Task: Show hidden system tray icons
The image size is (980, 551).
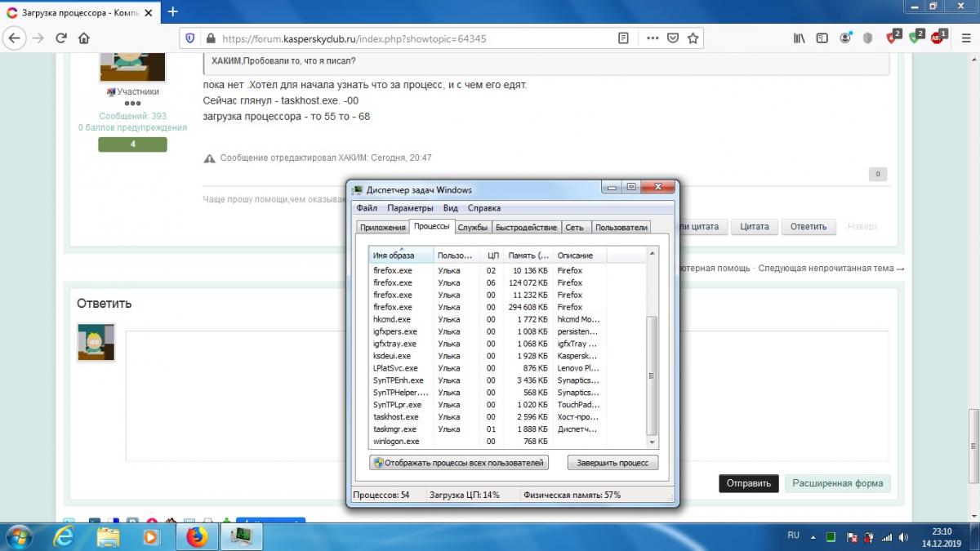Action: [813, 537]
